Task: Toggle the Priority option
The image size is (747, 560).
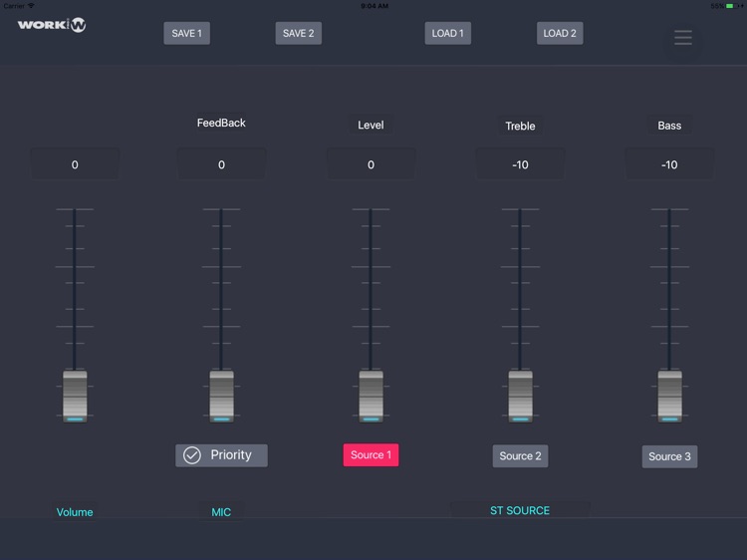Action: (221, 455)
